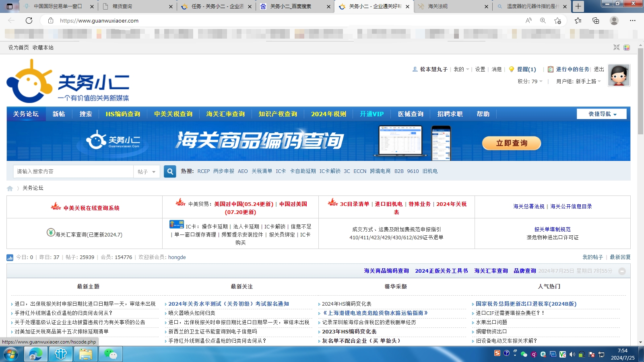Open 海关总署法规 link
644x362 pixels.
point(528,206)
